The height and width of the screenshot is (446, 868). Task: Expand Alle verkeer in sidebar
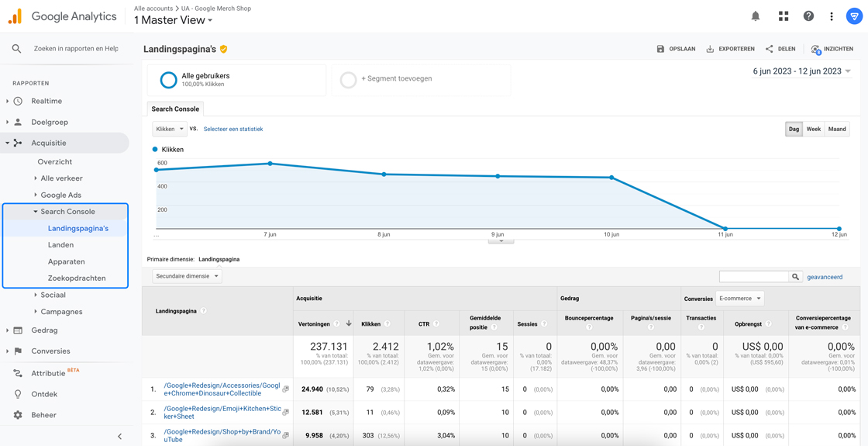click(x=36, y=178)
